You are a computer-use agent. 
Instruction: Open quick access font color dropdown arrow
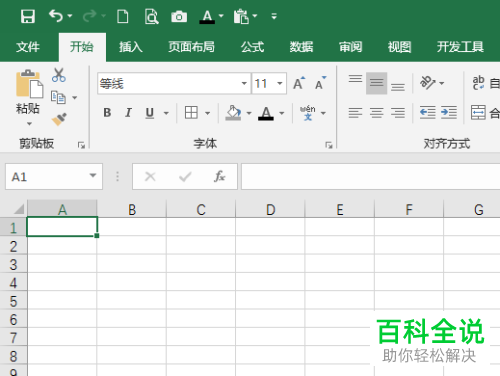tap(221, 16)
